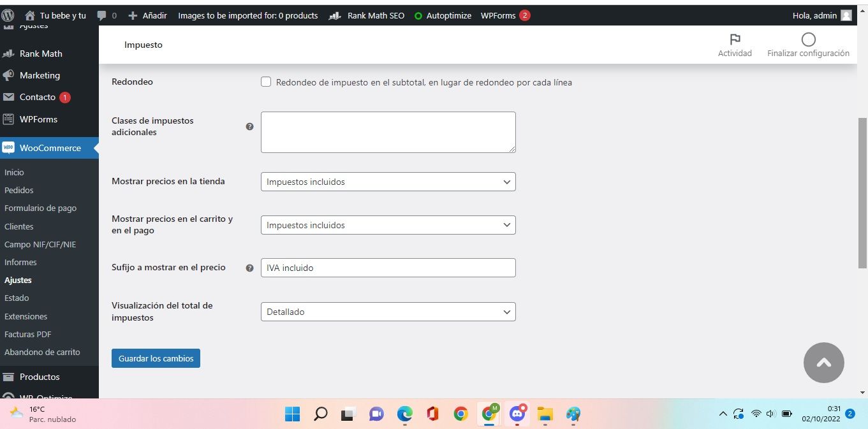Open Visualización del total de impuestos dropdown
Screen dimensions: 868x429
[388, 312]
